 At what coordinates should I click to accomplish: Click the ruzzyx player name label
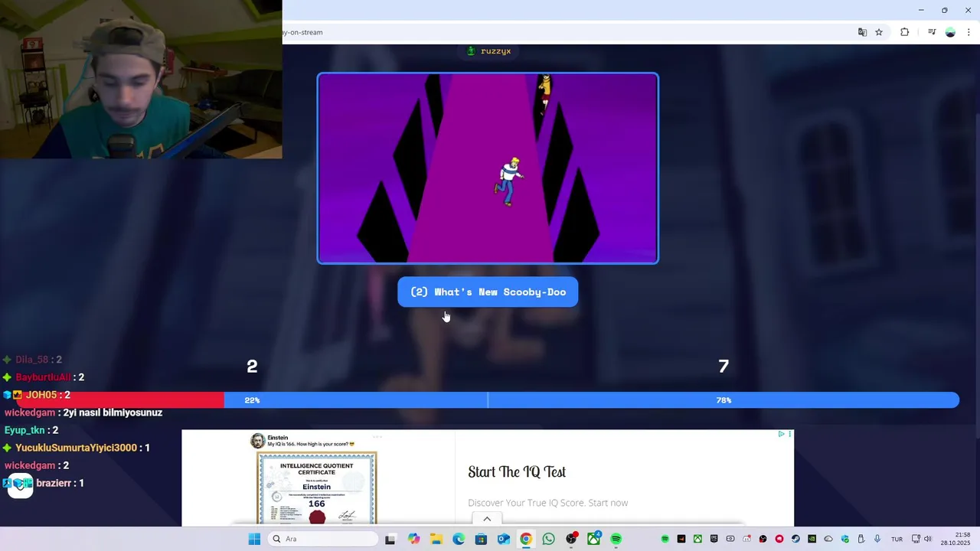tap(495, 51)
